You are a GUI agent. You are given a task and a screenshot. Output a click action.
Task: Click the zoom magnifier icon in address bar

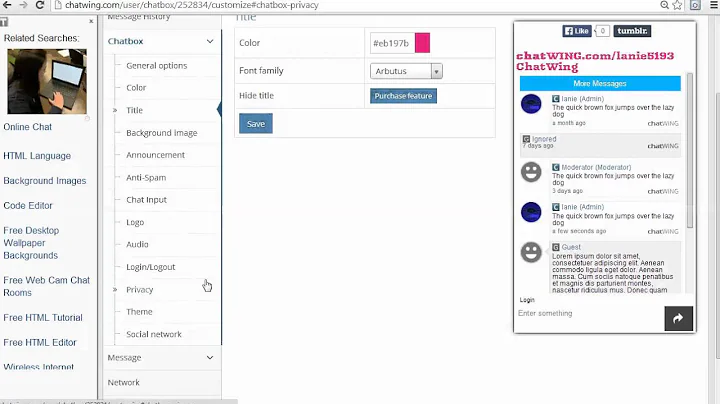tap(664, 5)
